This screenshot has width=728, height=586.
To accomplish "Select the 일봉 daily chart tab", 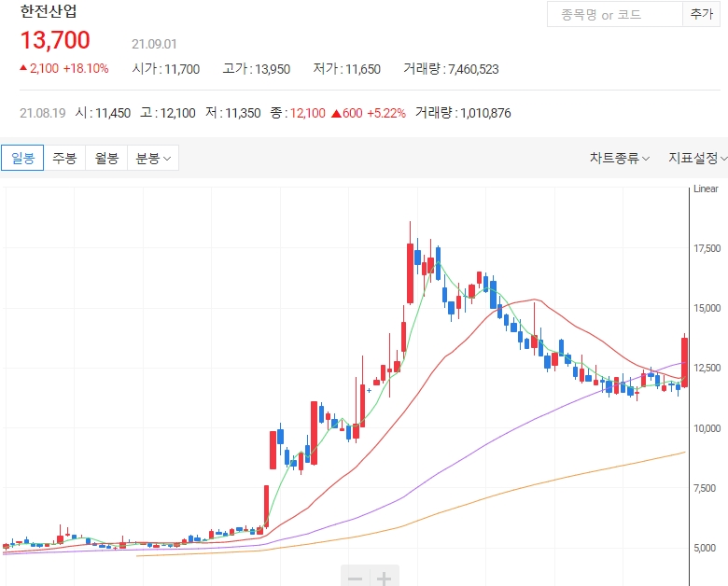I will pos(22,158).
